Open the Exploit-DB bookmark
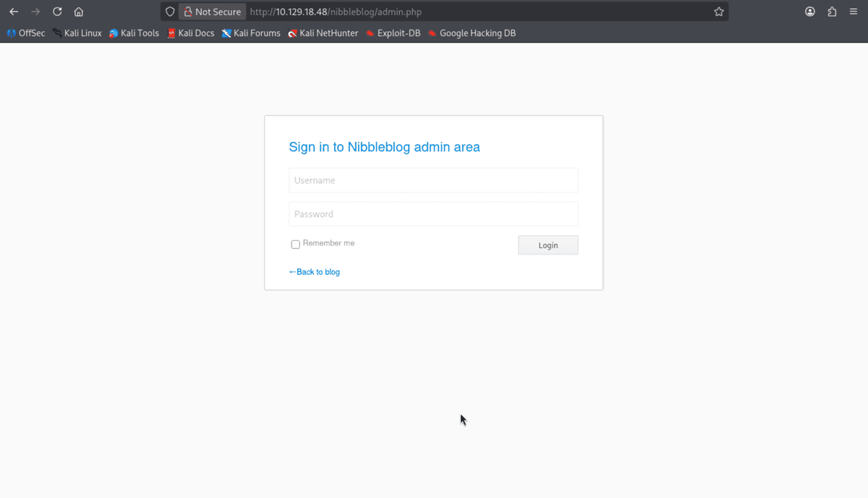The image size is (868, 498). pyautogui.click(x=393, y=33)
